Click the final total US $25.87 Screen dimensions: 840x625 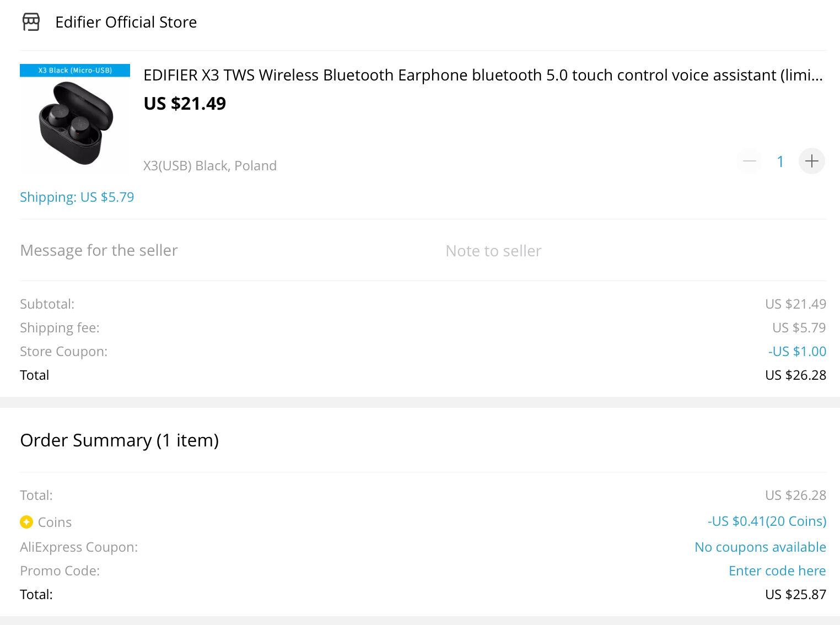795,594
